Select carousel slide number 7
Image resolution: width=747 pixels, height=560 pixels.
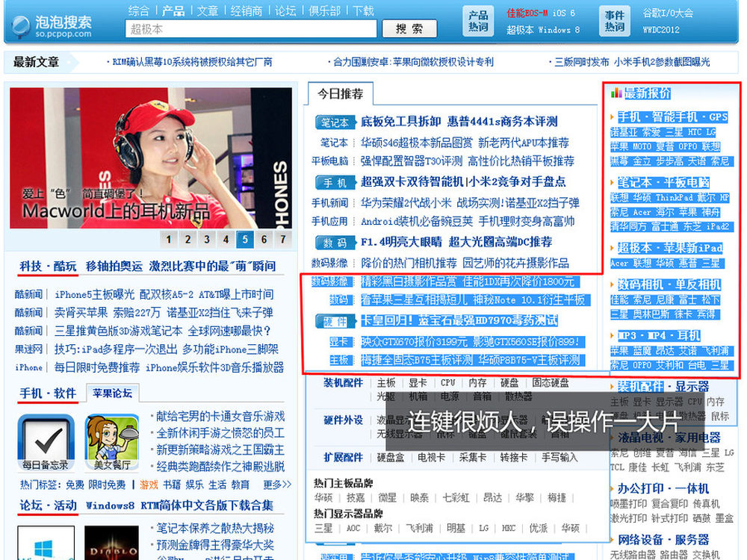coord(282,239)
